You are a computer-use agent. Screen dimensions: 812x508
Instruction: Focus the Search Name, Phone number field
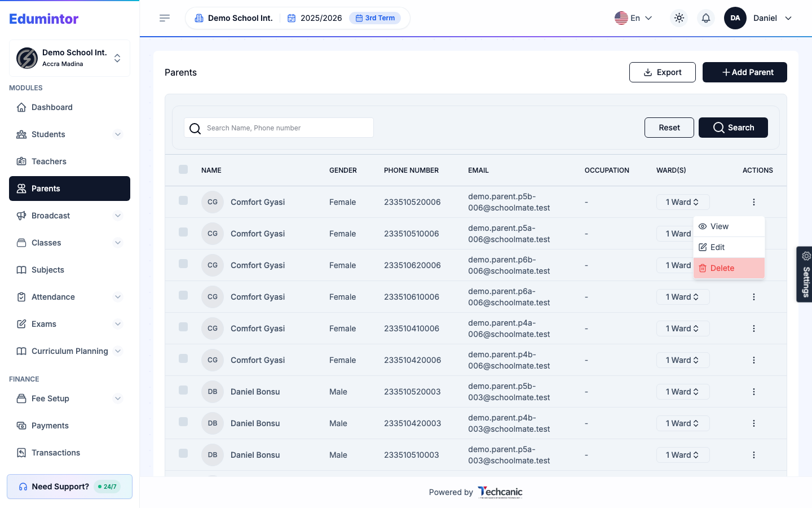click(279, 128)
